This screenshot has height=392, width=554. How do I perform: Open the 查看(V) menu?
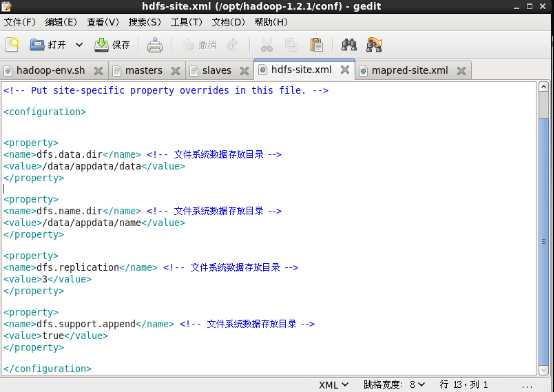[103, 22]
